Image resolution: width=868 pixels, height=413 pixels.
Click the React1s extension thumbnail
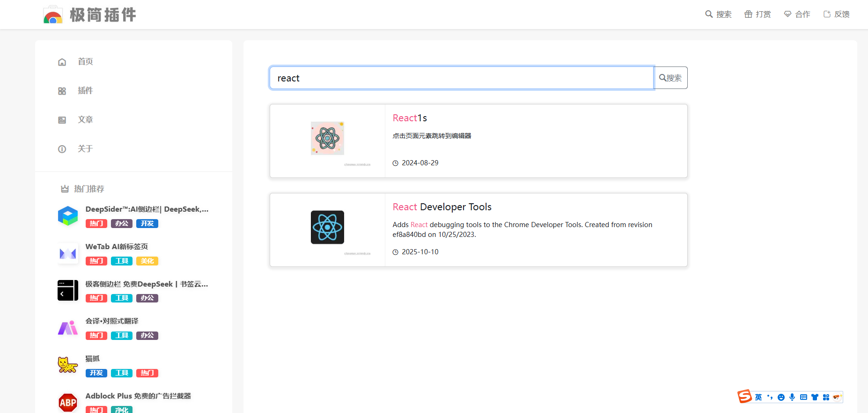pos(327,138)
